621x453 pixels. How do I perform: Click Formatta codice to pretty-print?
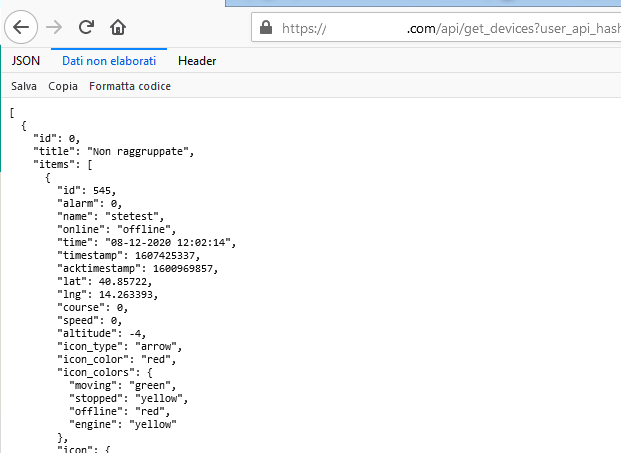[x=130, y=86]
